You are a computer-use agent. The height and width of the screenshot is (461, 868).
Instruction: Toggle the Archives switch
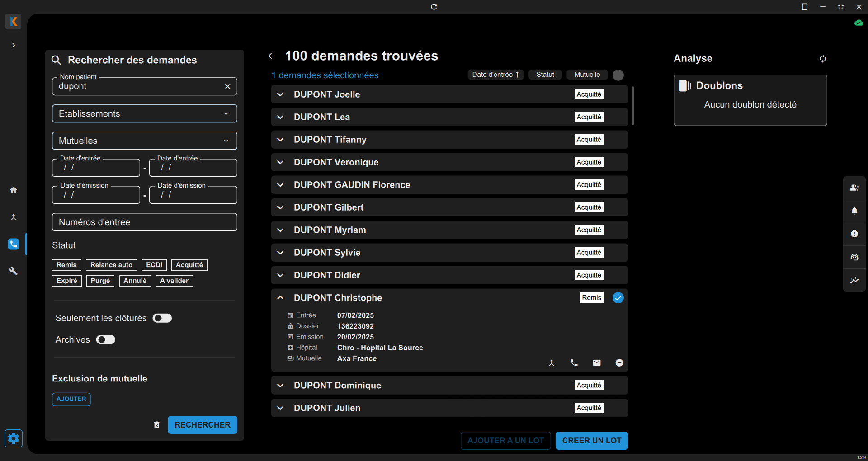click(x=106, y=340)
